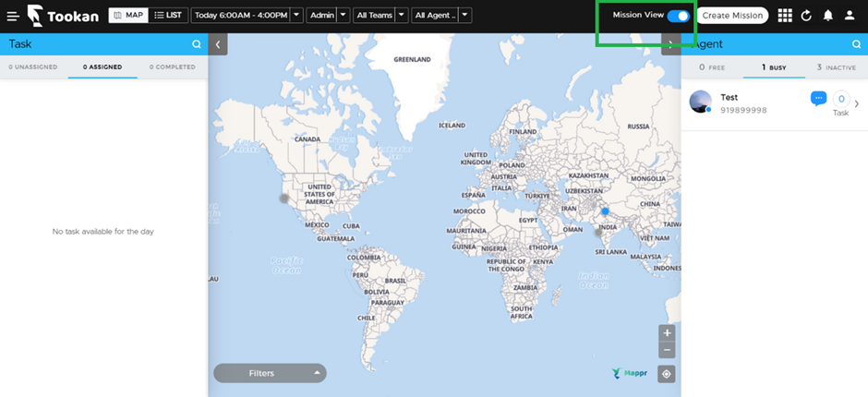The image size is (868, 397).
Task: Open the notifications bell
Action: pos(827,16)
